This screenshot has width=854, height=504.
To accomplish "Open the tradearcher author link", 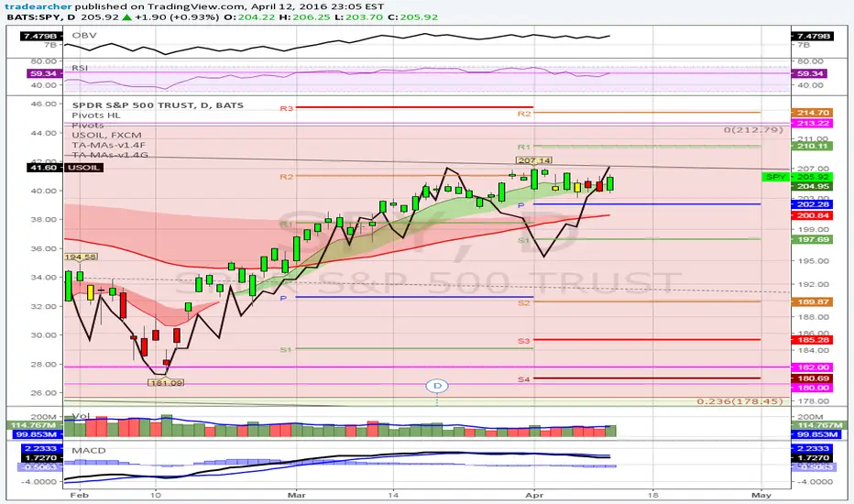I will coord(38,6).
